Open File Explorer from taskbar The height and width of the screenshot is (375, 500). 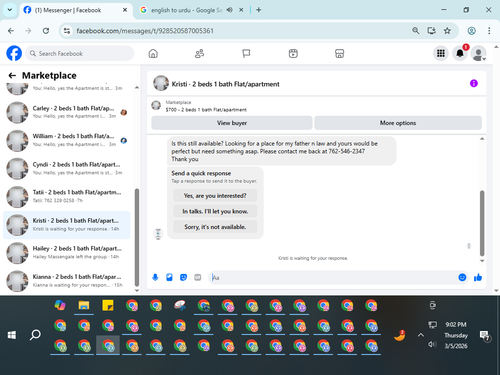84,305
